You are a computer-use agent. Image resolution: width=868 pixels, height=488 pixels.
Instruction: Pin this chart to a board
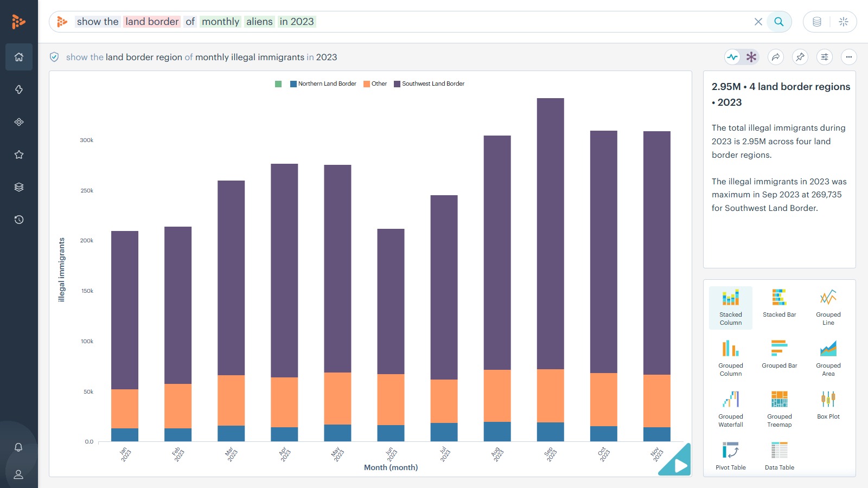coord(800,57)
